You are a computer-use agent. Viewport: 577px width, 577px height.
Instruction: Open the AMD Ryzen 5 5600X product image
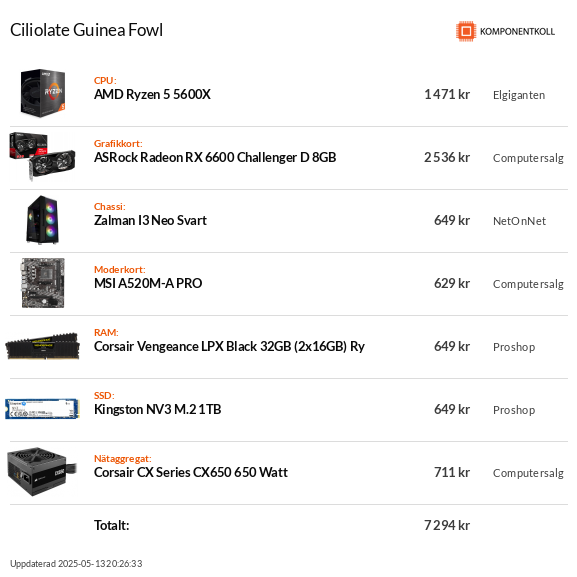coord(43,93)
